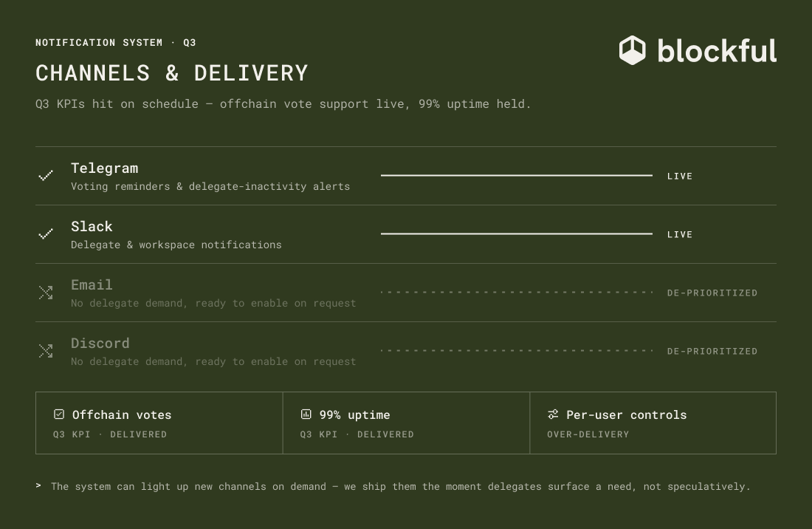Click the Slack solid progress line
This screenshot has width=812, height=529.
[x=516, y=234]
